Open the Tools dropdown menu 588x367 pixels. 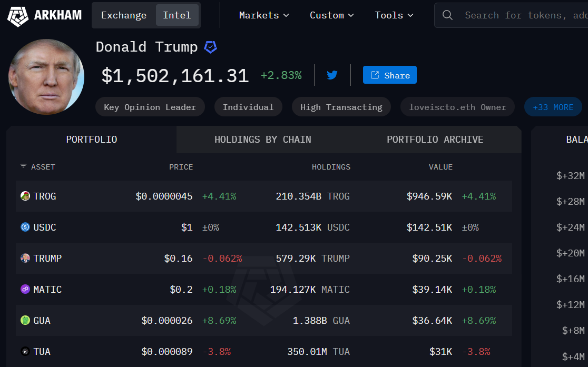[x=394, y=15]
